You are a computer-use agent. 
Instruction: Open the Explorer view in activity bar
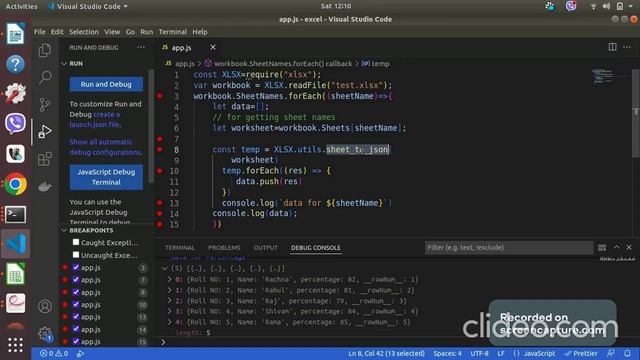click(44, 50)
